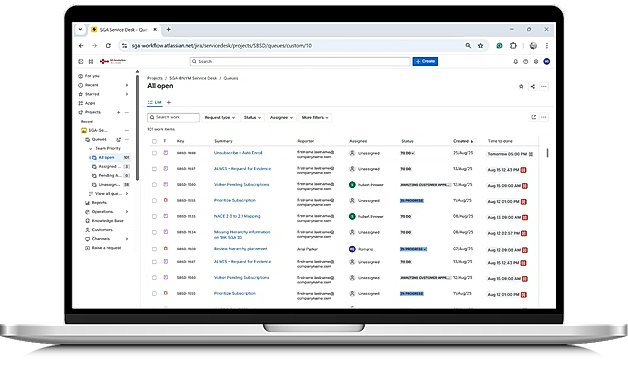Select the All open queue in the sidebar
Image resolution: width=628 pixels, height=368 pixels.
point(110,157)
